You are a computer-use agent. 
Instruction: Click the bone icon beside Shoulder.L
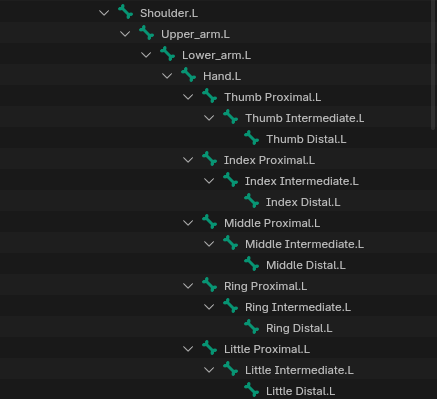click(125, 12)
